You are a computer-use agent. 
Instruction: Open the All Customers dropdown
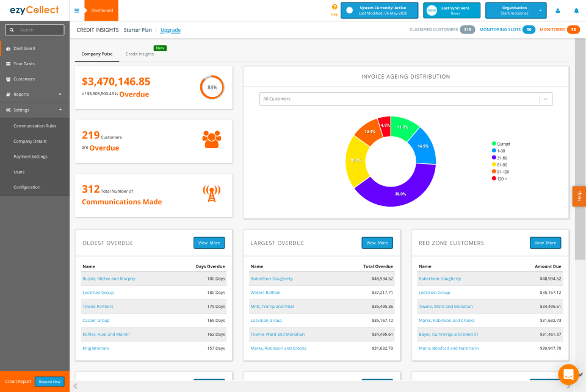405,99
